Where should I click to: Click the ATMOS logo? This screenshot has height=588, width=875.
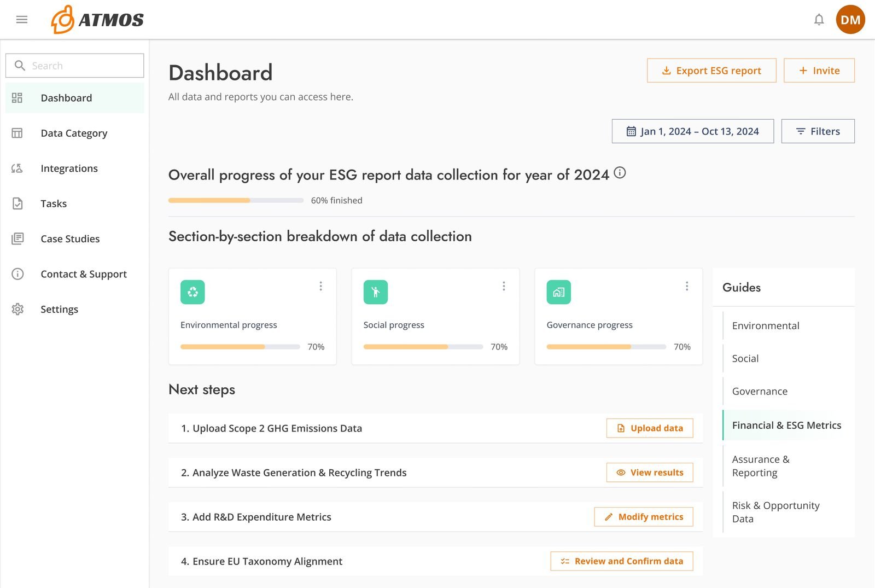(x=97, y=20)
